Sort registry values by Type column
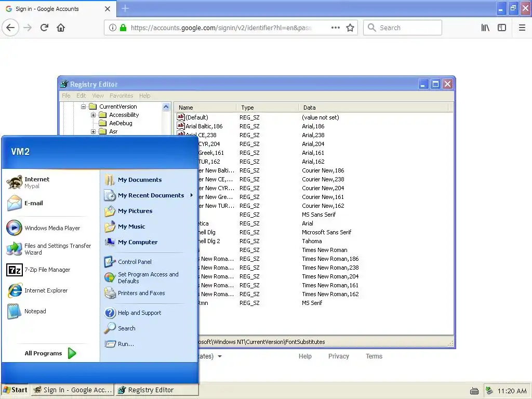The height and width of the screenshot is (399, 532). pyautogui.click(x=268, y=108)
